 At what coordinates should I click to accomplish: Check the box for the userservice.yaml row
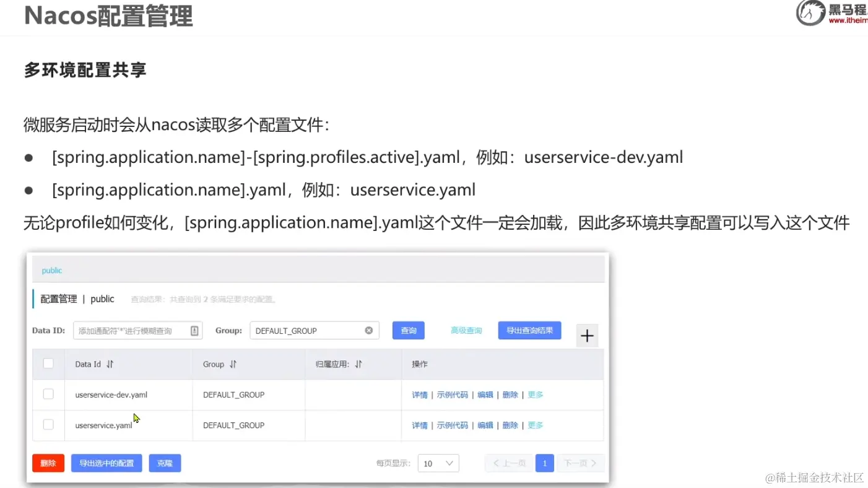48,424
